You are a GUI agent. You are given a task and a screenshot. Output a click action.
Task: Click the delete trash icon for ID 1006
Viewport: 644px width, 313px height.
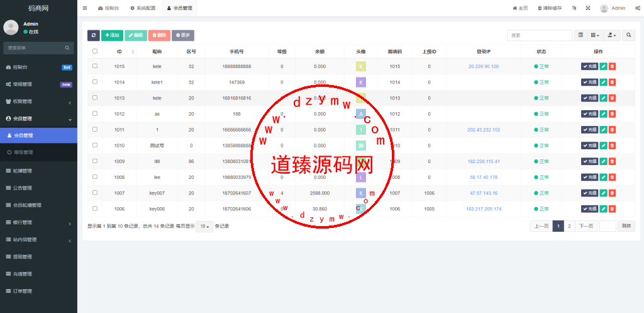click(x=612, y=209)
